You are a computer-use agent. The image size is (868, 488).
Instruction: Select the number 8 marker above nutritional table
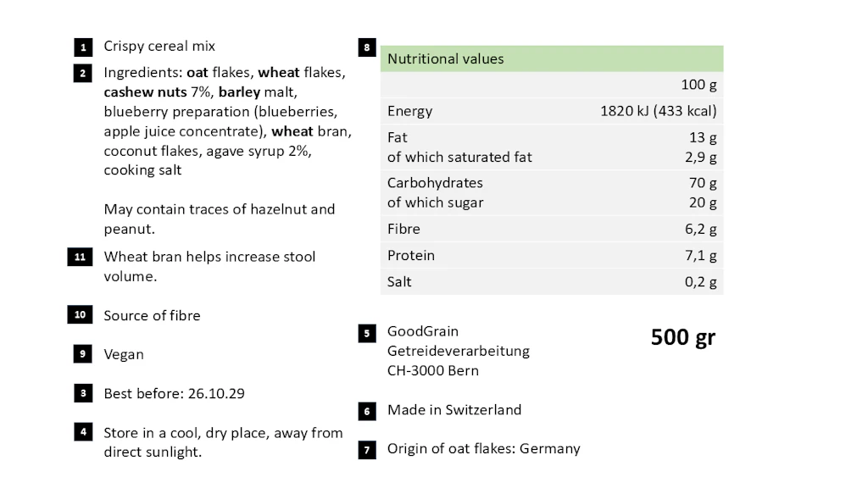tap(367, 47)
